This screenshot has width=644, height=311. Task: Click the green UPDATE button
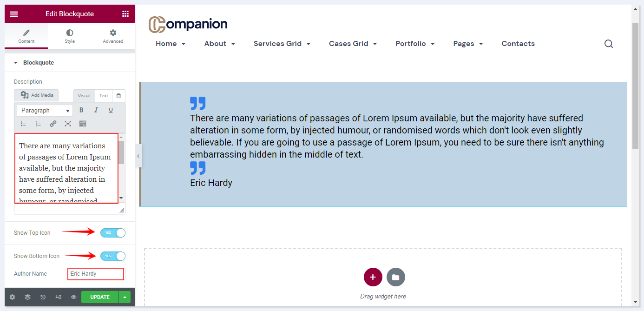pyautogui.click(x=100, y=297)
